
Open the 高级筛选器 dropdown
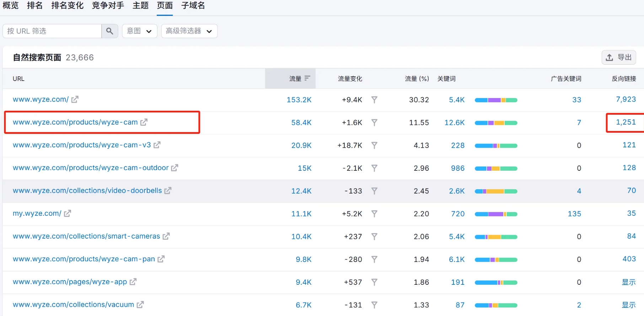(x=189, y=31)
